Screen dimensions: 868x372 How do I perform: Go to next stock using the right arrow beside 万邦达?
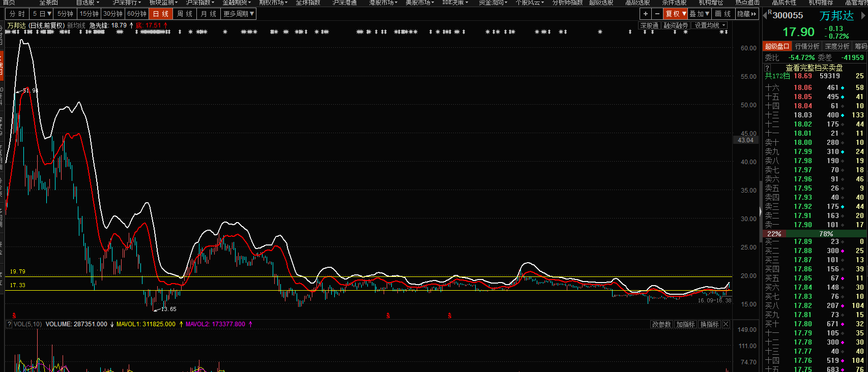point(863,16)
